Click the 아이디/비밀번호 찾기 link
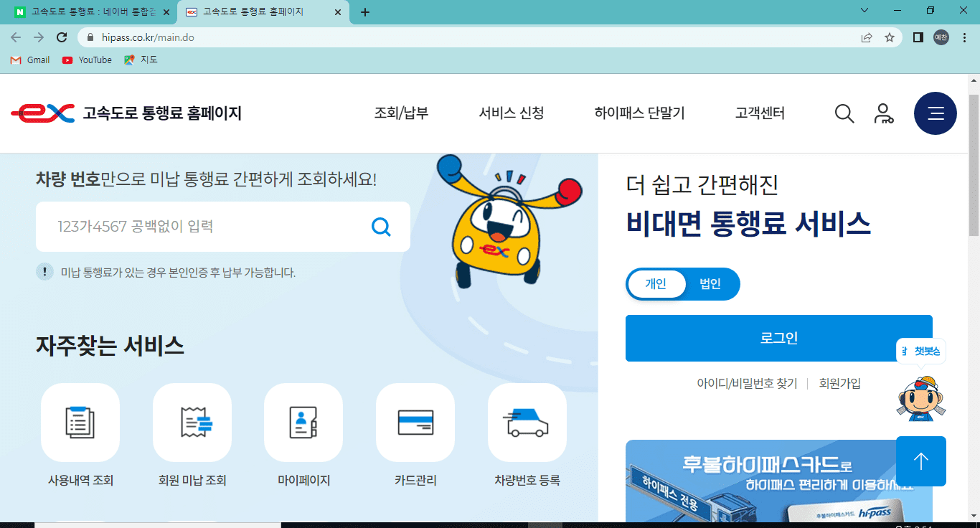 pos(747,384)
